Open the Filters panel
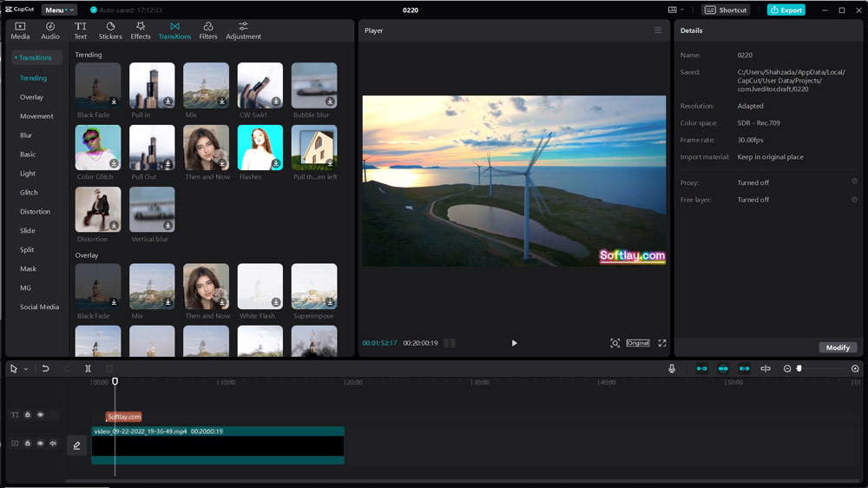868x488 pixels. pos(208,30)
